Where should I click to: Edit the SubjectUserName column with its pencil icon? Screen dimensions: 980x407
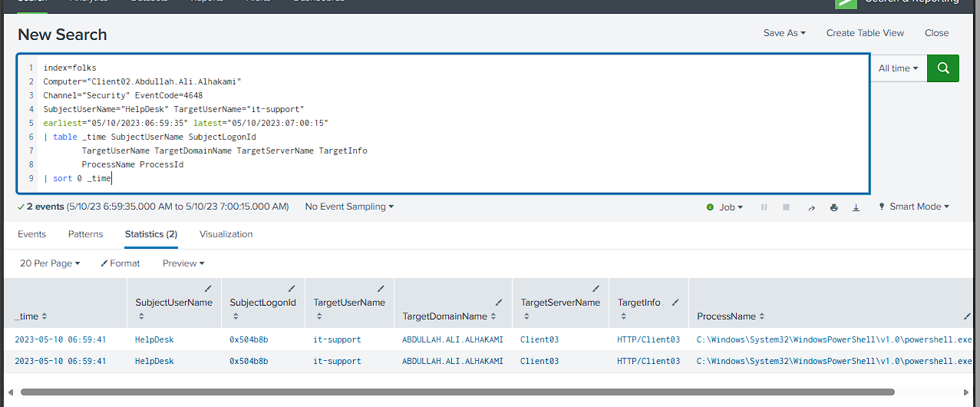click(208, 288)
